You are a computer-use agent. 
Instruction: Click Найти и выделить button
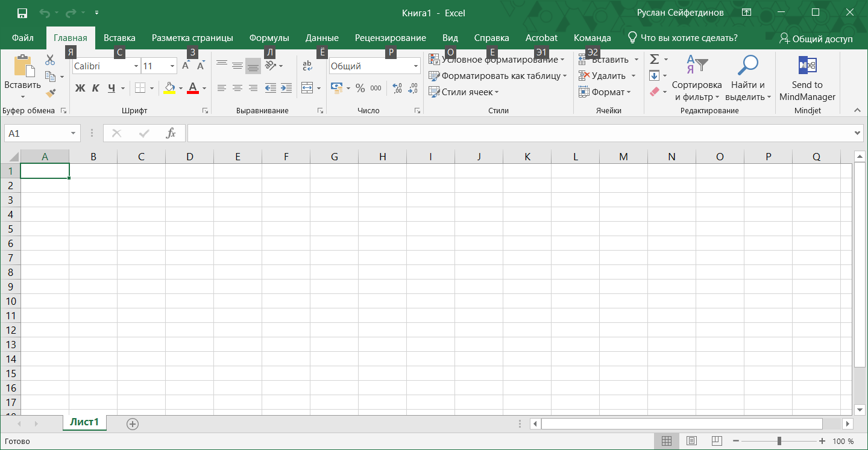748,79
